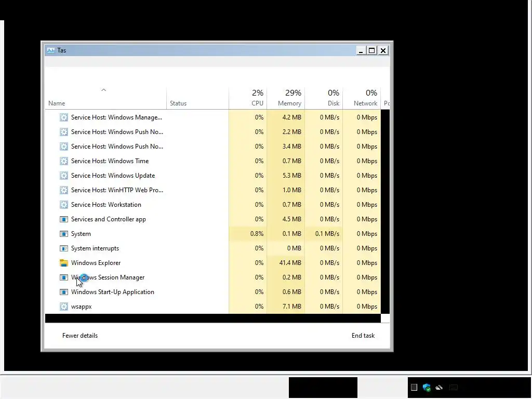Click the End task button

(x=363, y=336)
